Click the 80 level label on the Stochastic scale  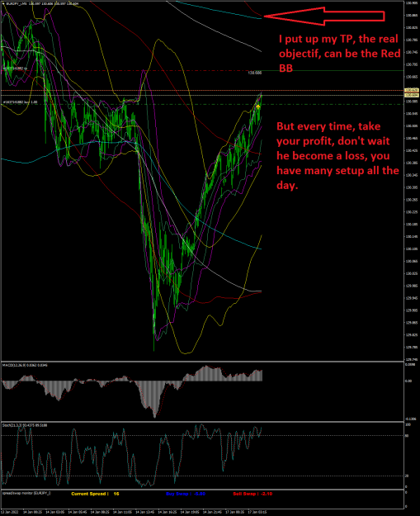pos(407,435)
